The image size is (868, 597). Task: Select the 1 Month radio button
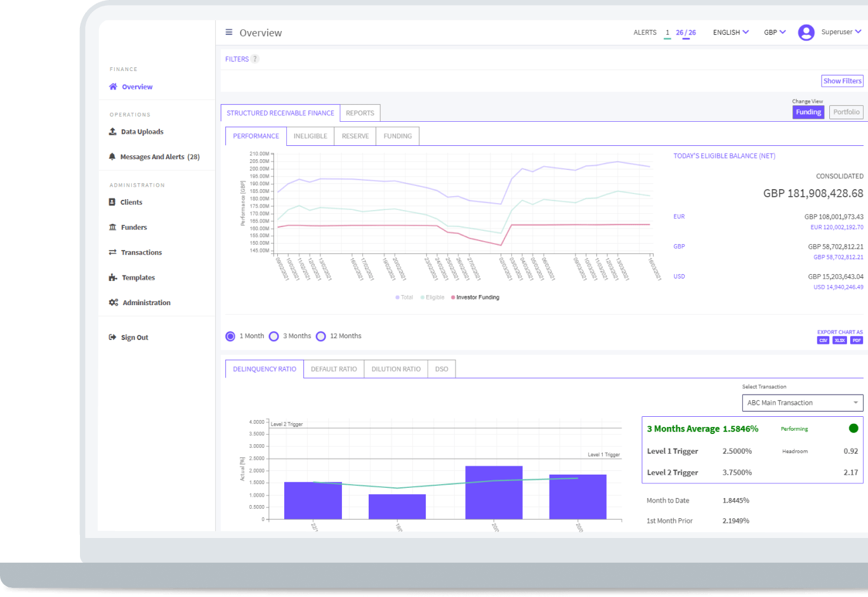pos(230,336)
